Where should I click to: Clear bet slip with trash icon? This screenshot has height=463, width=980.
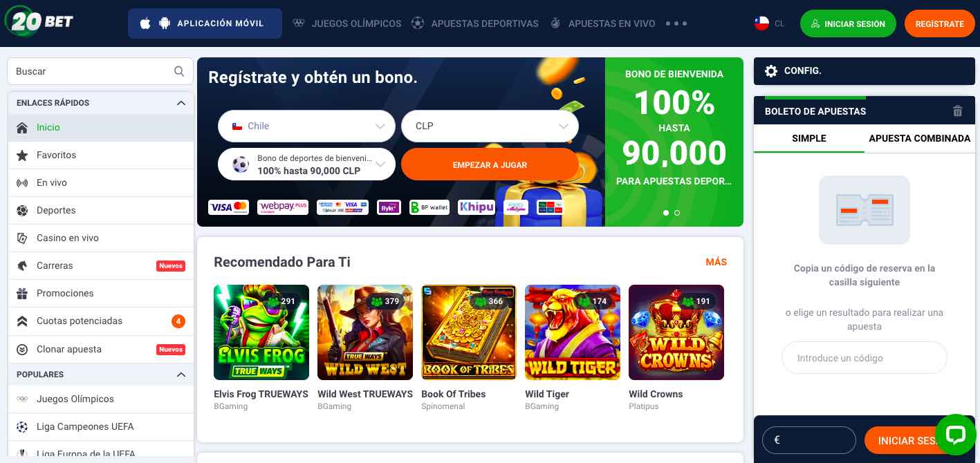point(957,111)
